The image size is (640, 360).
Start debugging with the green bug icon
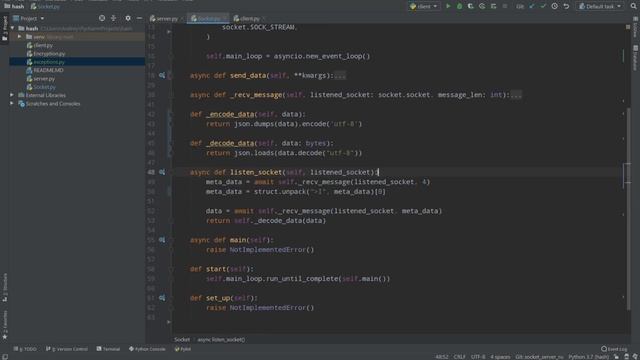(460, 6)
